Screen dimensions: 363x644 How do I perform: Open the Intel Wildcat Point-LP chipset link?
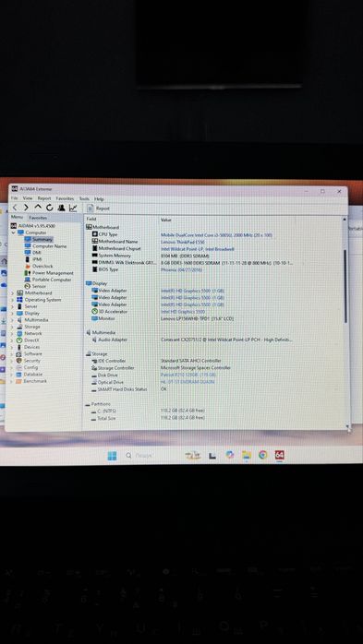click(x=198, y=249)
